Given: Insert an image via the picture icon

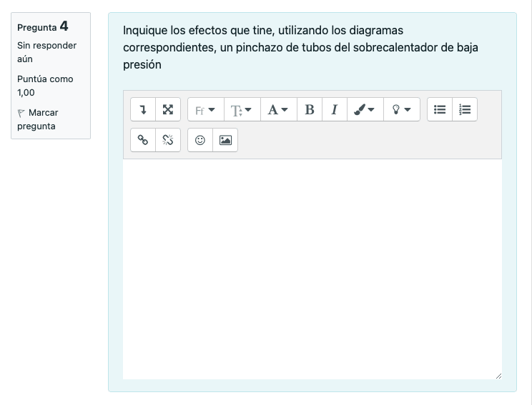Looking at the screenshot, I should click(x=225, y=140).
